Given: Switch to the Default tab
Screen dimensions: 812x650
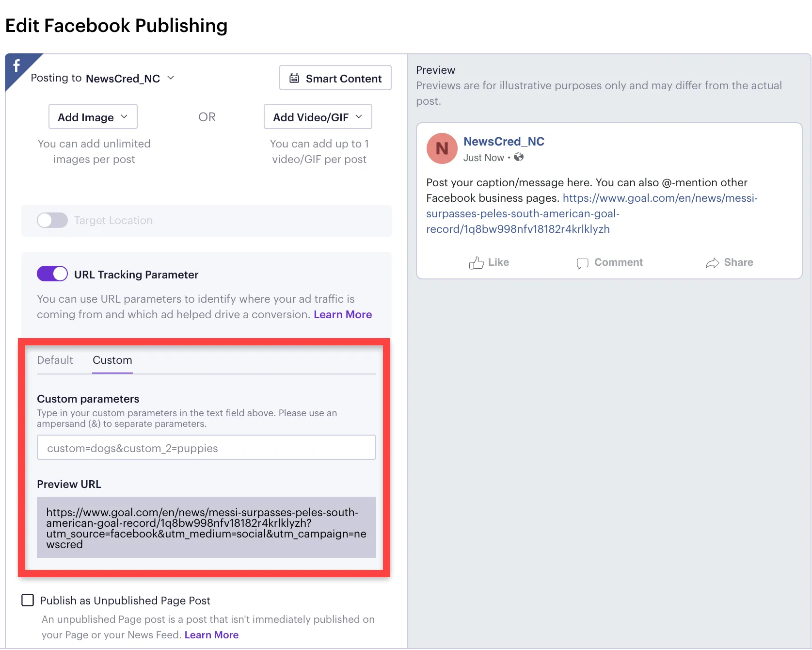Looking at the screenshot, I should 55,360.
